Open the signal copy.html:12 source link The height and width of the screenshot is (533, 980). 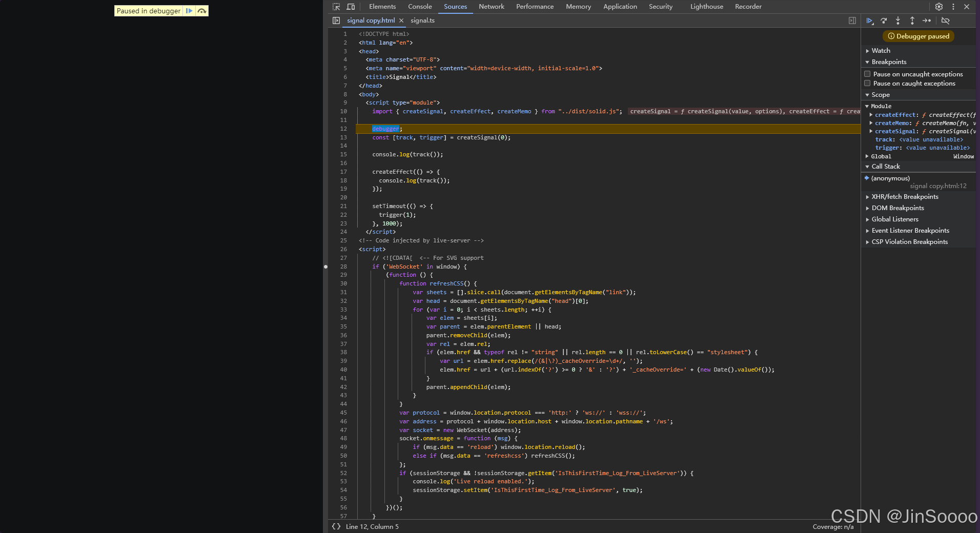pos(938,186)
